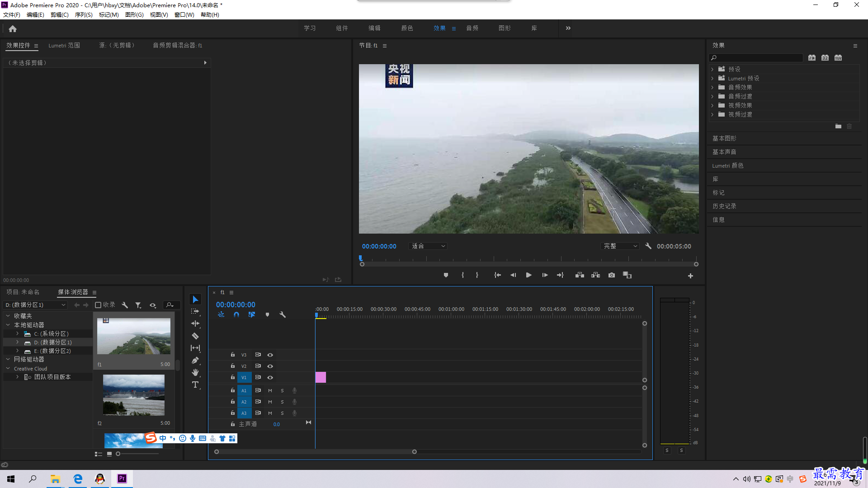Open the button editor plus icon
The width and height of the screenshot is (868, 488).
click(690, 276)
